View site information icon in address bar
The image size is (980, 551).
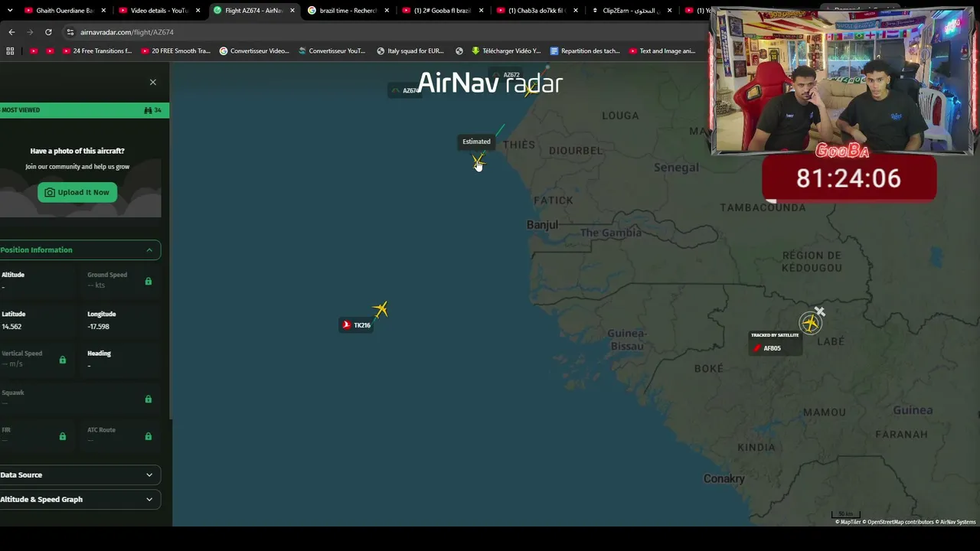(70, 32)
